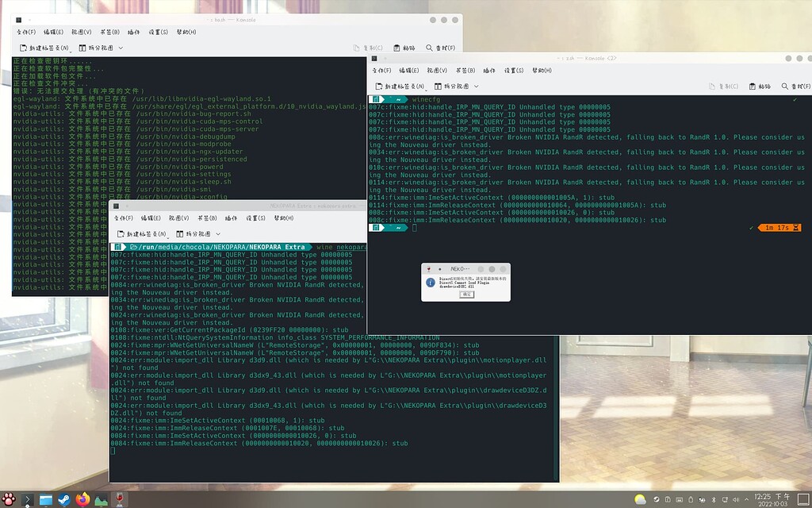Open 帮助(H) menu in NEKOPARA Extra Konsole
Screen dimensions: 812x508
[284, 218]
